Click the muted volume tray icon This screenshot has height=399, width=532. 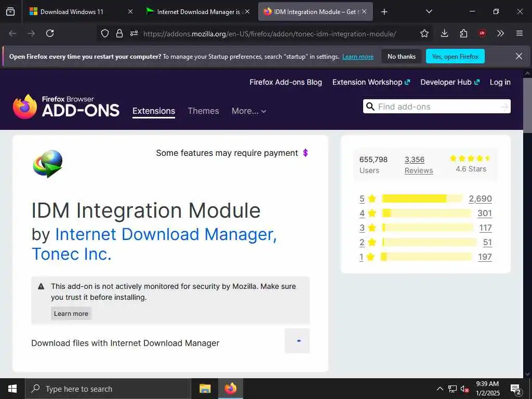pyautogui.click(x=464, y=389)
